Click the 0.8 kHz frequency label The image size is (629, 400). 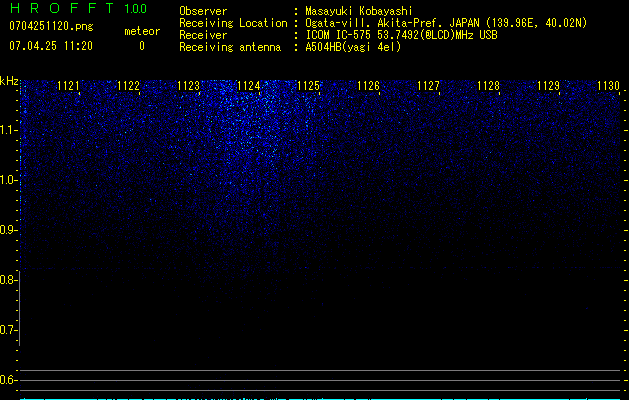pyautogui.click(x=8, y=280)
